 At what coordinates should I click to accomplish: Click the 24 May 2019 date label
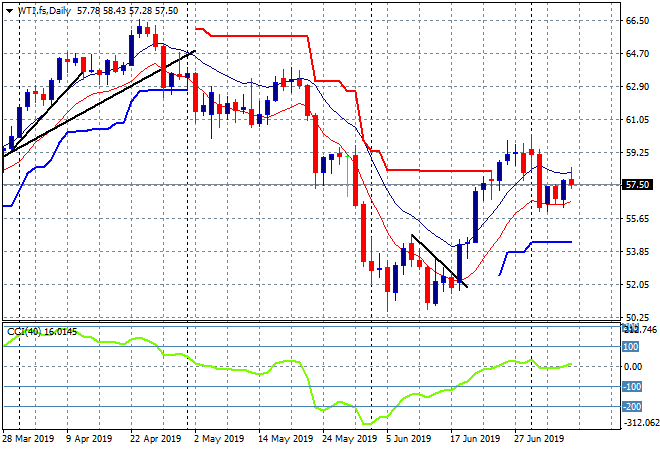349,439
